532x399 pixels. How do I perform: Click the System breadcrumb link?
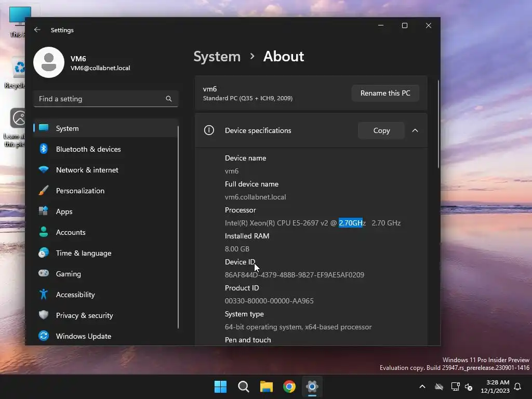tap(217, 56)
